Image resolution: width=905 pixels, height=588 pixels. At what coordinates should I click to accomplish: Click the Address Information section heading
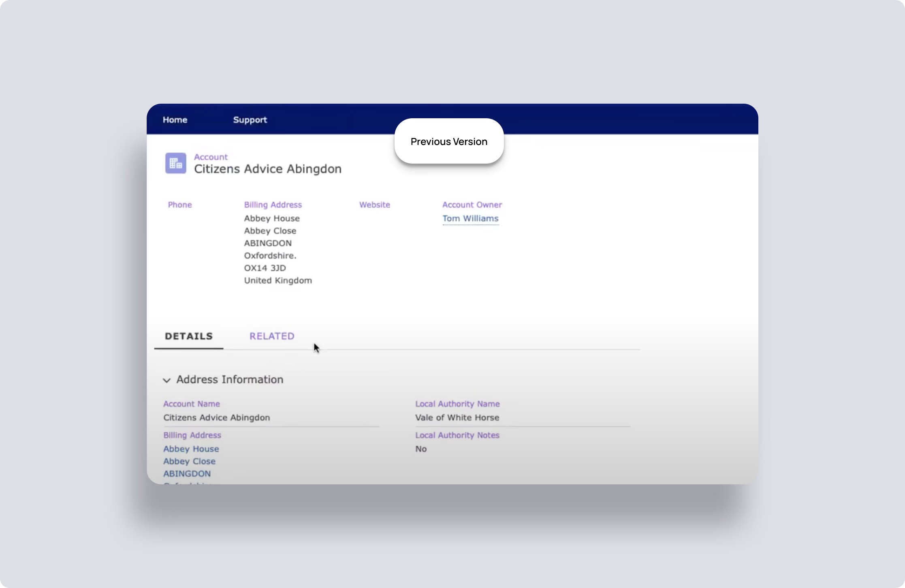[230, 379]
